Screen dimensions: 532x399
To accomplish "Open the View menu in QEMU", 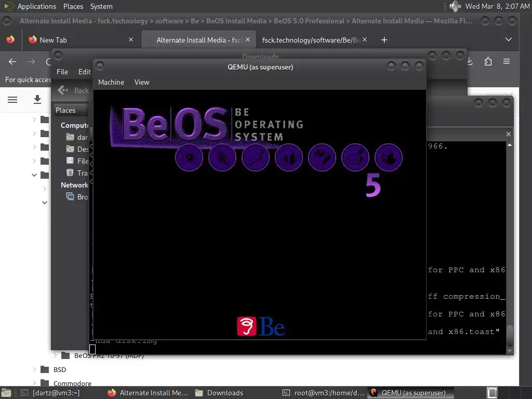I will (x=141, y=82).
